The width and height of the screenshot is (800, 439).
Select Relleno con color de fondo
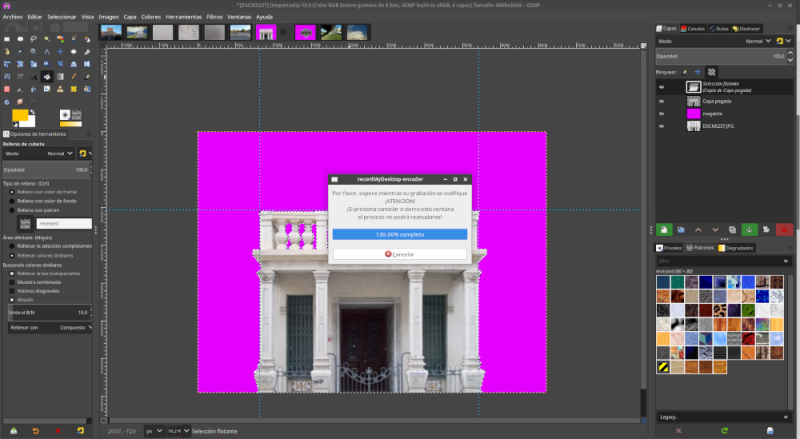[12, 201]
